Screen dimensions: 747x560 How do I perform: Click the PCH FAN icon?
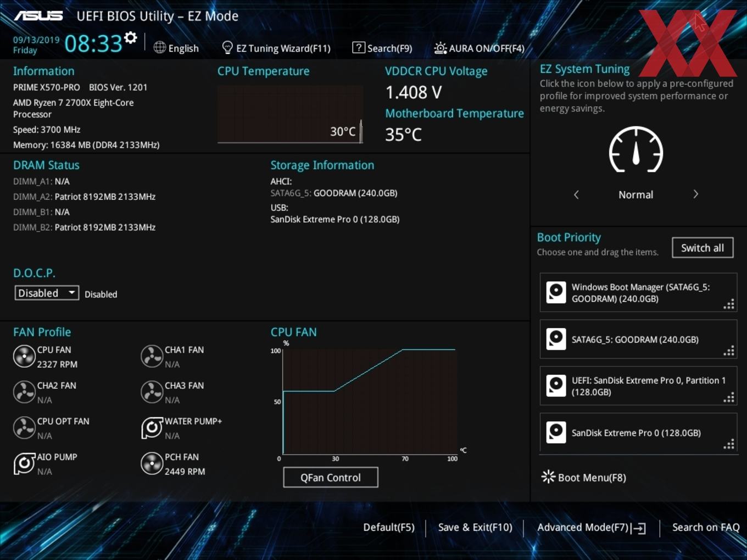click(152, 463)
